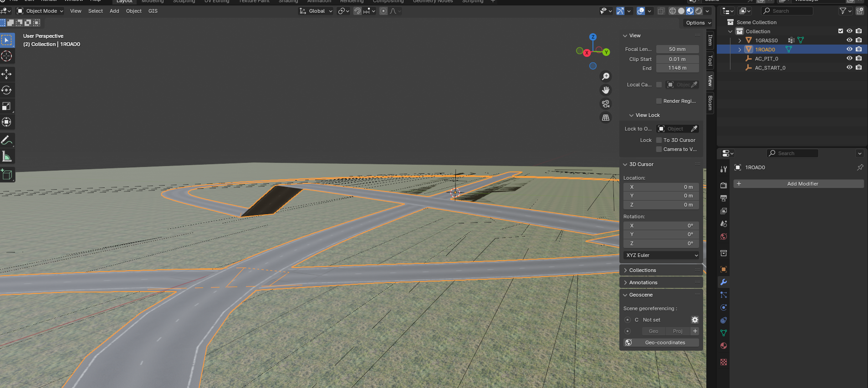The image size is (868, 388).
Task: Select the Transform tool
Action: pos(7,122)
